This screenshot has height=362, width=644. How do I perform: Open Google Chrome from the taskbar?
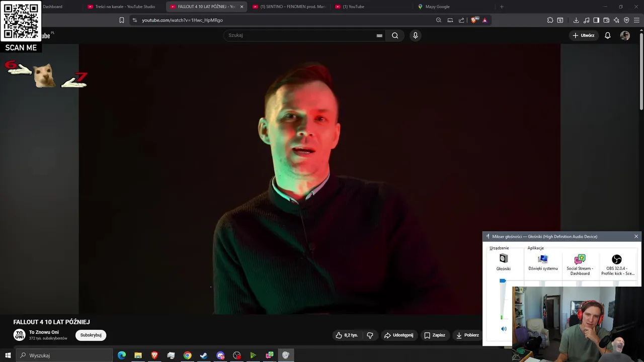click(187, 355)
